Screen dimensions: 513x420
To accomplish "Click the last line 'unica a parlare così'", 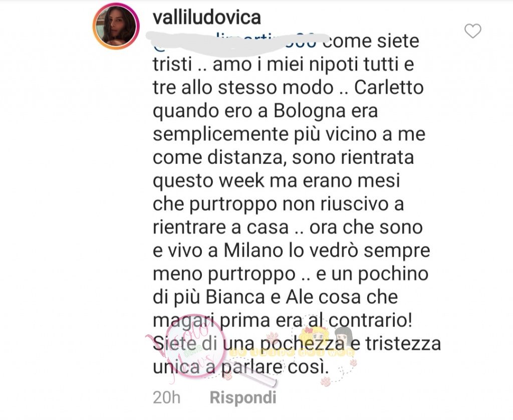I will coord(240,367).
